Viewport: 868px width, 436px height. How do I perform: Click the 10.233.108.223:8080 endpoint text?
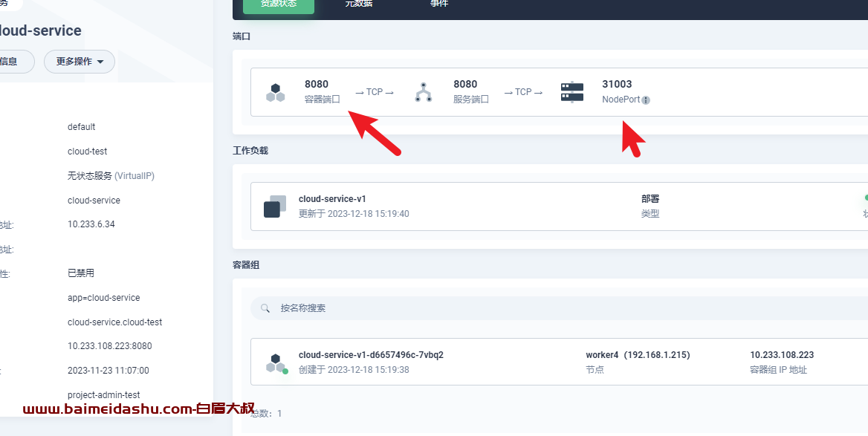click(109, 346)
